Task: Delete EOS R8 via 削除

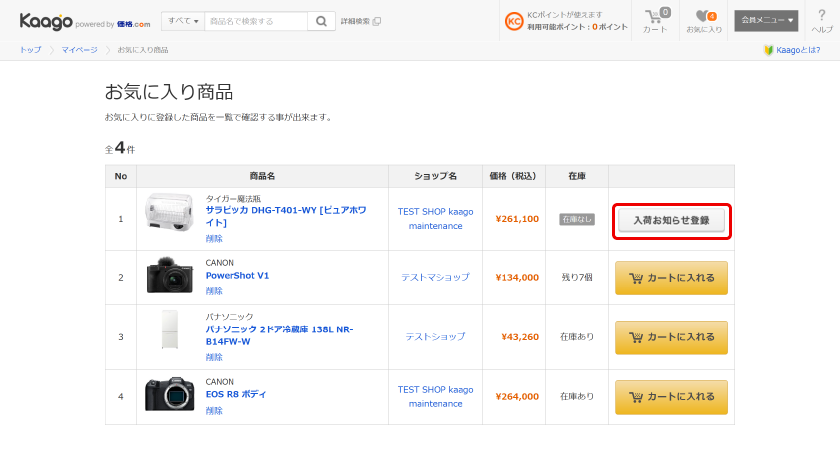Action: [x=214, y=410]
